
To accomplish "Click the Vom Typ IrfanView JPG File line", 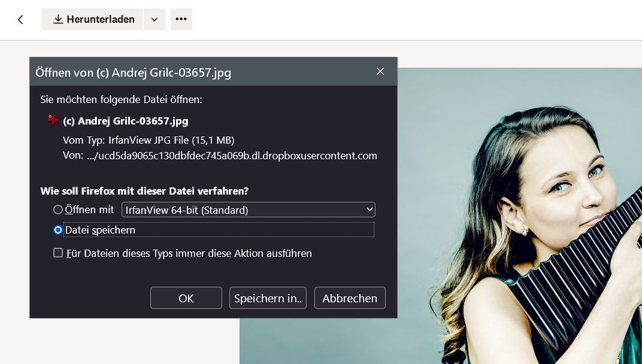I will [149, 140].
